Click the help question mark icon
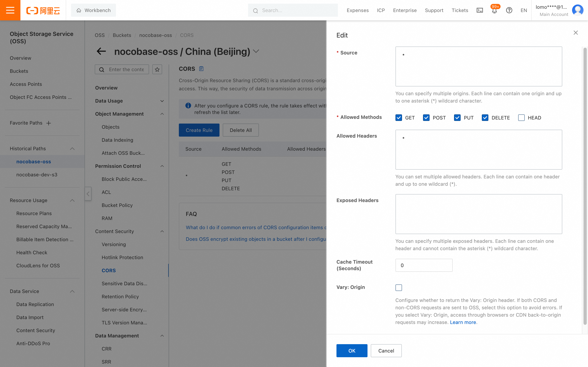 click(509, 10)
